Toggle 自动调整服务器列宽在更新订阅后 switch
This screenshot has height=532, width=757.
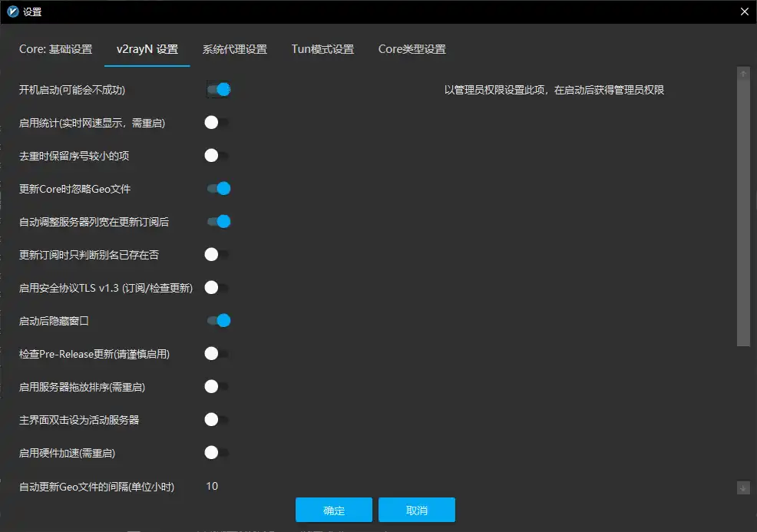[x=218, y=222]
